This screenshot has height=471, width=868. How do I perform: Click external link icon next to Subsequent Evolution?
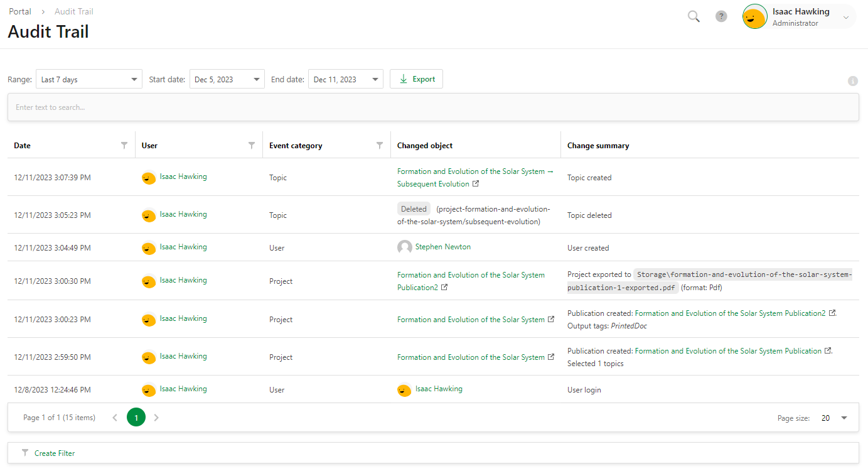point(476,184)
